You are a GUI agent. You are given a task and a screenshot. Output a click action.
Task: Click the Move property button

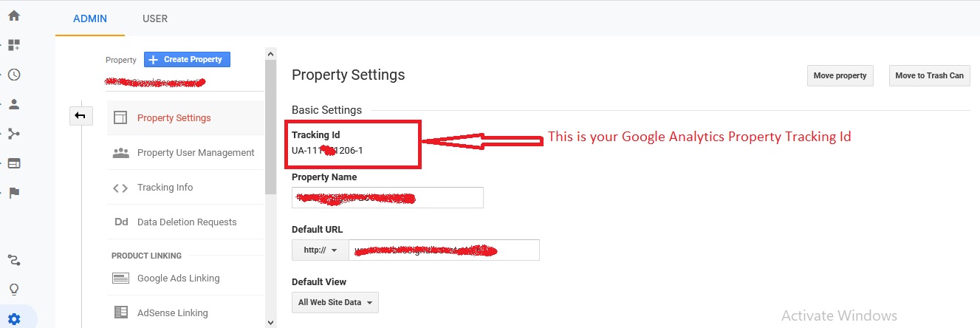pos(840,75)
